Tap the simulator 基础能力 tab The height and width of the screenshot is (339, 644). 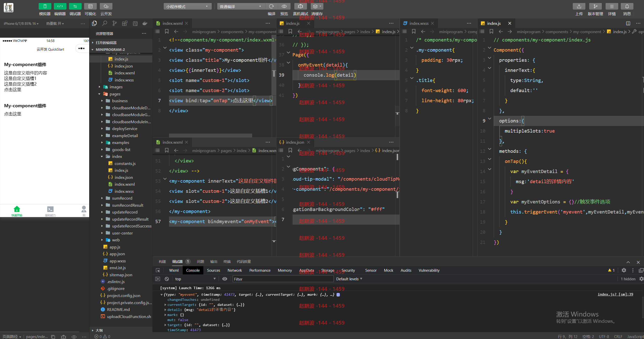(50, 211)
